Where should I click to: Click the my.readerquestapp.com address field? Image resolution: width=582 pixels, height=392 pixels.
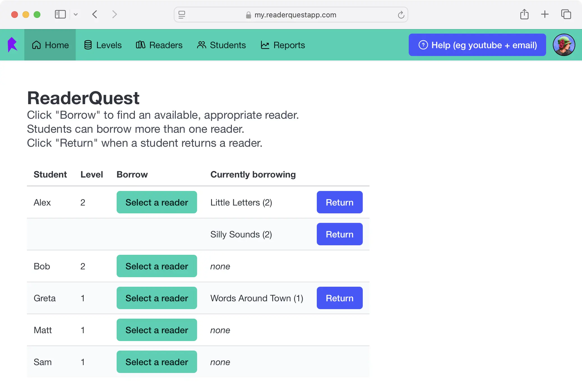[x=291, y=15]
